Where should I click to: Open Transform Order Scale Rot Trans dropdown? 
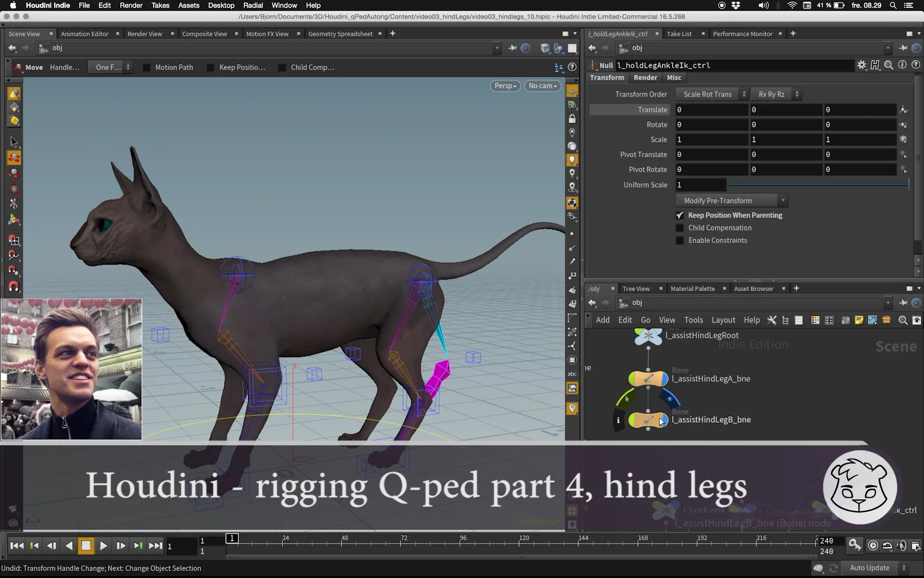point(712,94)
